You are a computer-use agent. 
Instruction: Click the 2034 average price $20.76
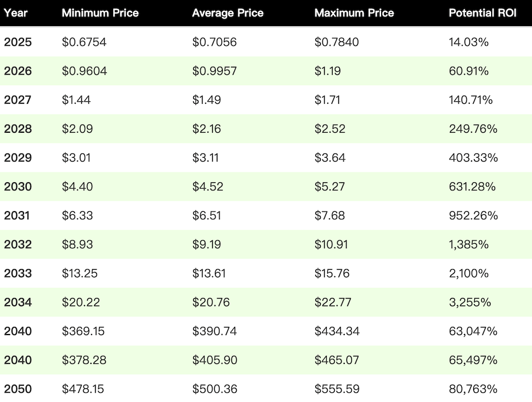[211, 302]
